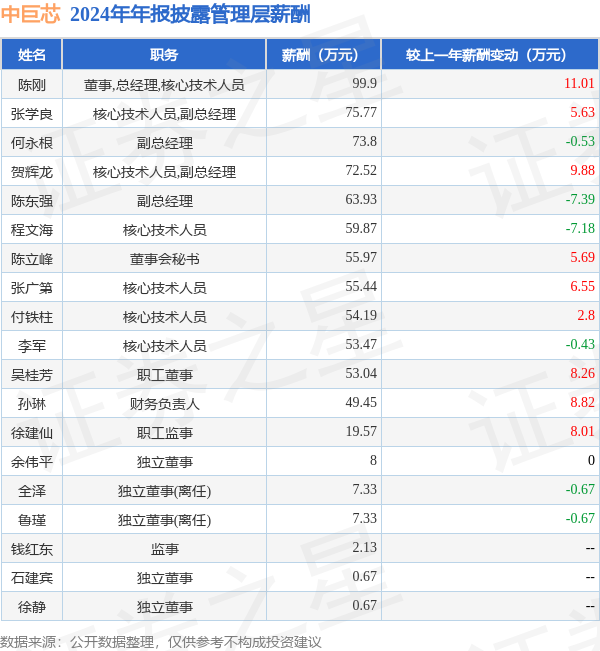This screenshot has width=600, height=651.
Task: Click the 中巨芯 company name in title
Action: click(30, 15)
